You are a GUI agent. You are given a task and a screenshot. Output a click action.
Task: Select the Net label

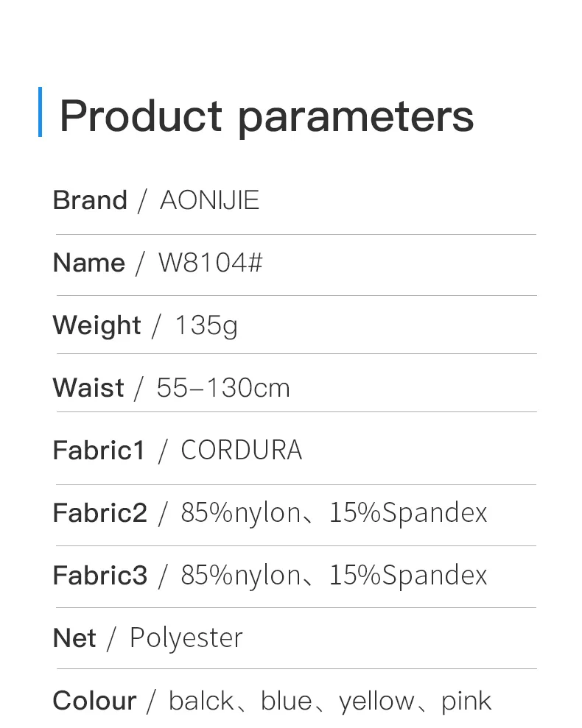74,637
